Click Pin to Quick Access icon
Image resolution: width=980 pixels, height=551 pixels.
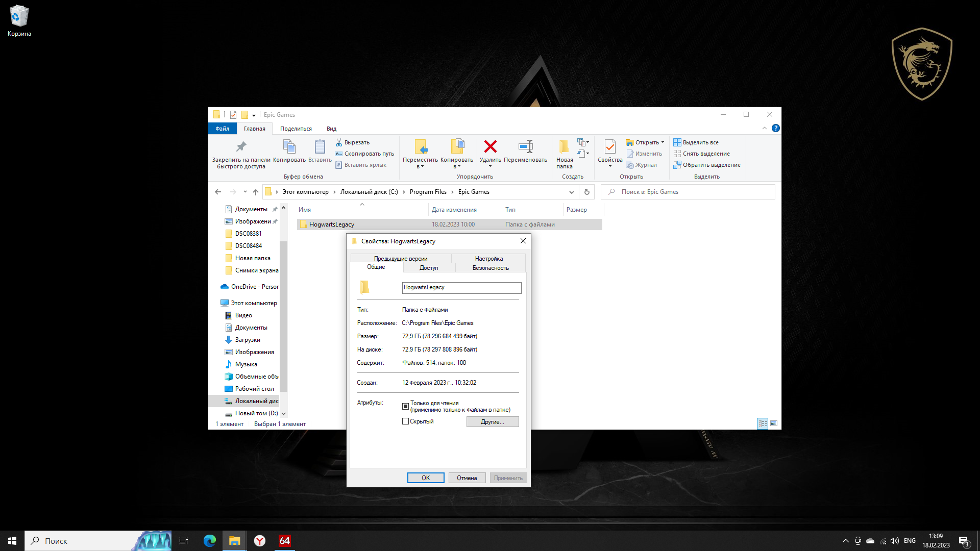tap(241, 147)
